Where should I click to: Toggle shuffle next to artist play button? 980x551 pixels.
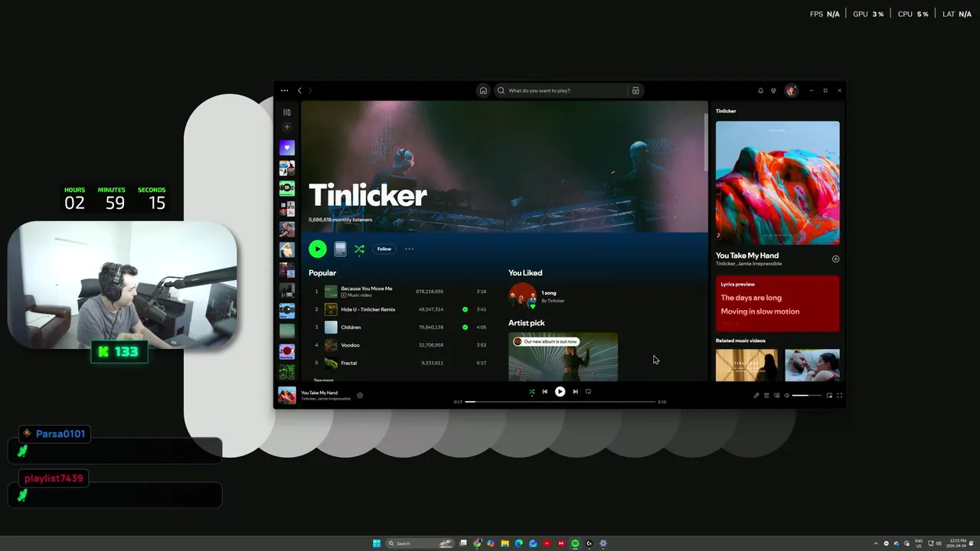(359, 249)
